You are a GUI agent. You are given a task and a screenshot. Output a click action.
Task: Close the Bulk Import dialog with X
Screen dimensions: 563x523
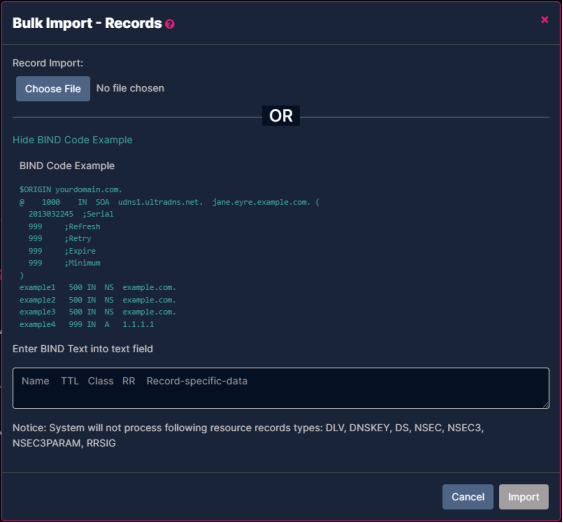544,19
